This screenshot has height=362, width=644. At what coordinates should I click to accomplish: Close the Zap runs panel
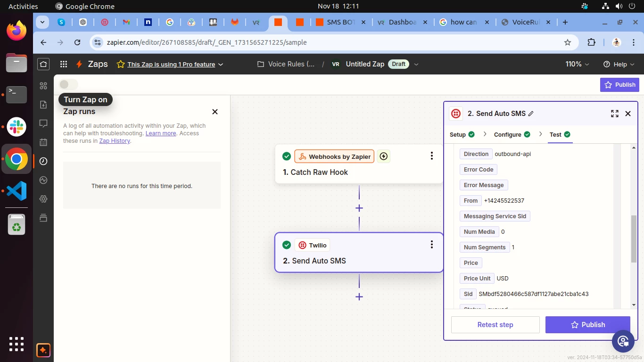[x=215, y=112]
